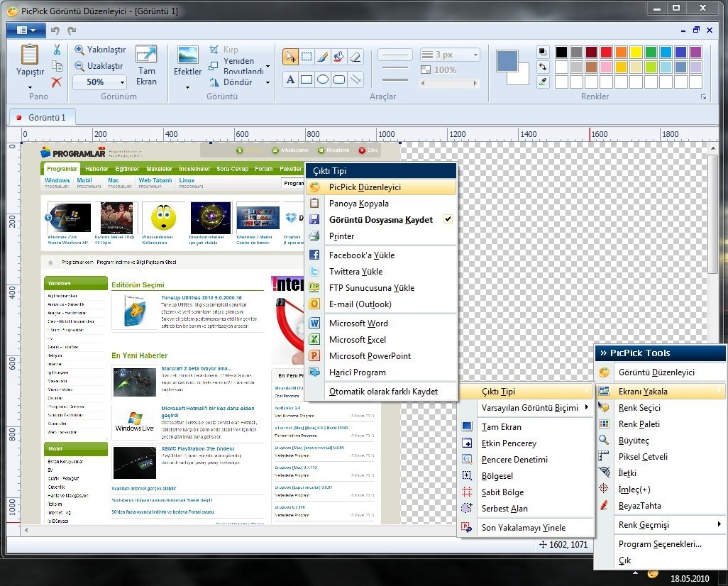Choose Panoya Kopyala menu entry
The image size is (728, 586).
pos(381,204)
